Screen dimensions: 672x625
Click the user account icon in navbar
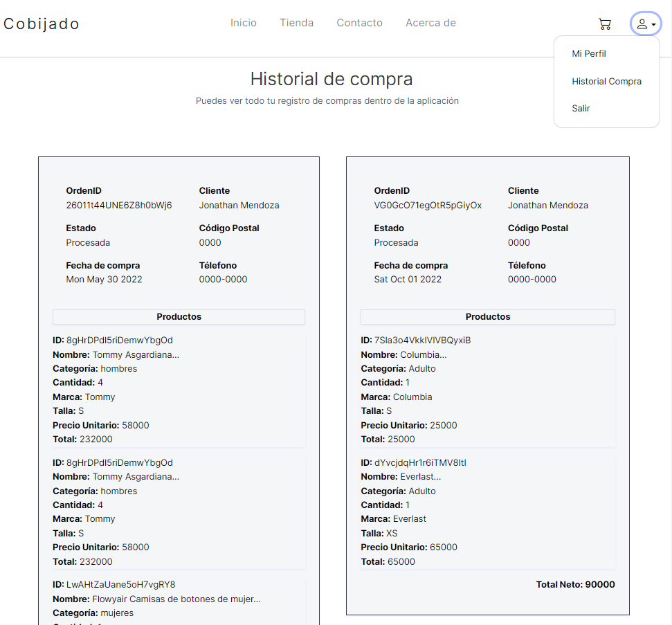(x=642, y=23)
